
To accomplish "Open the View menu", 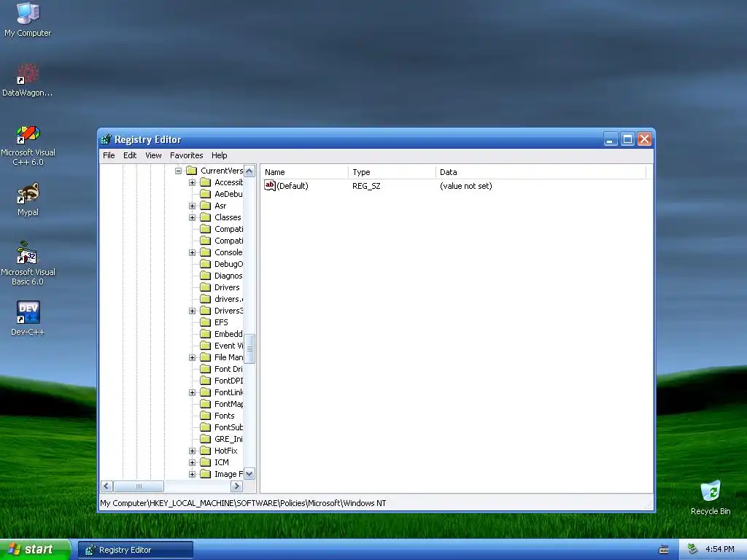I will 153,155.
